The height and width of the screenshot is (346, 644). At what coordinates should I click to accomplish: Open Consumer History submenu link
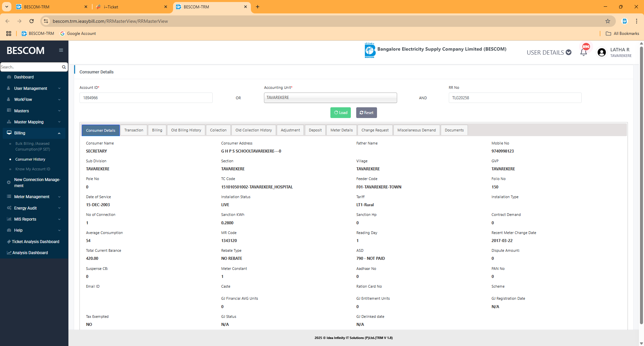tap(30, 159)
